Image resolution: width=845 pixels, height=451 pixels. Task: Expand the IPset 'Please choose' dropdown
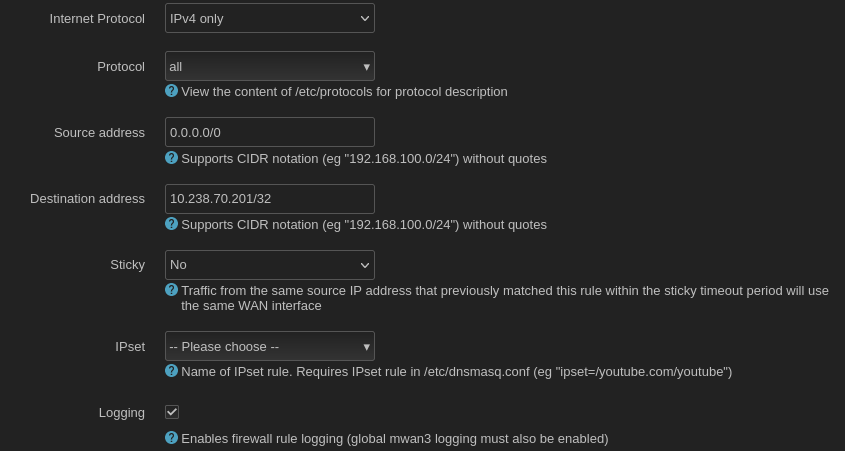[269, 346]
